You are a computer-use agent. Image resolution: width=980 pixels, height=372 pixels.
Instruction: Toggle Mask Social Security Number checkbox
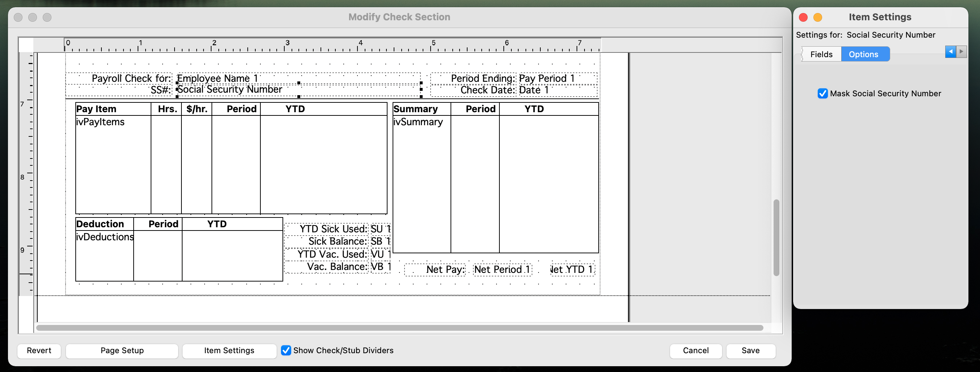822,93
